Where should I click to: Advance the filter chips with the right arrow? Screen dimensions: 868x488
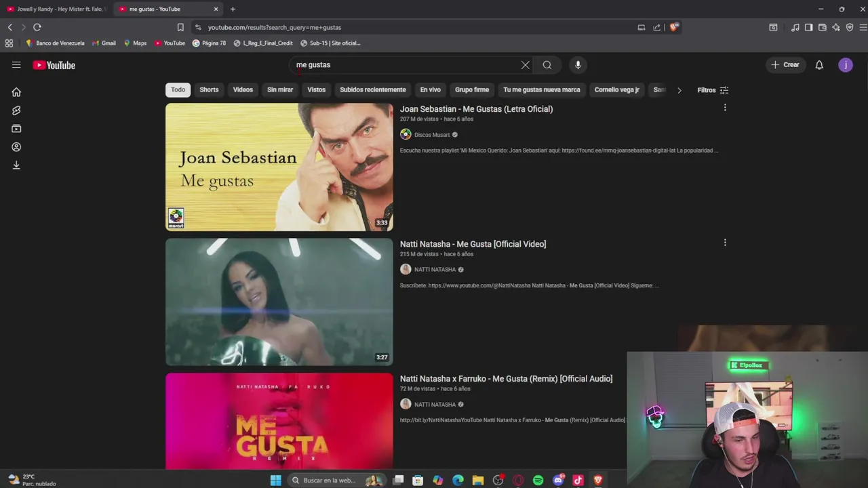[679, 90]
